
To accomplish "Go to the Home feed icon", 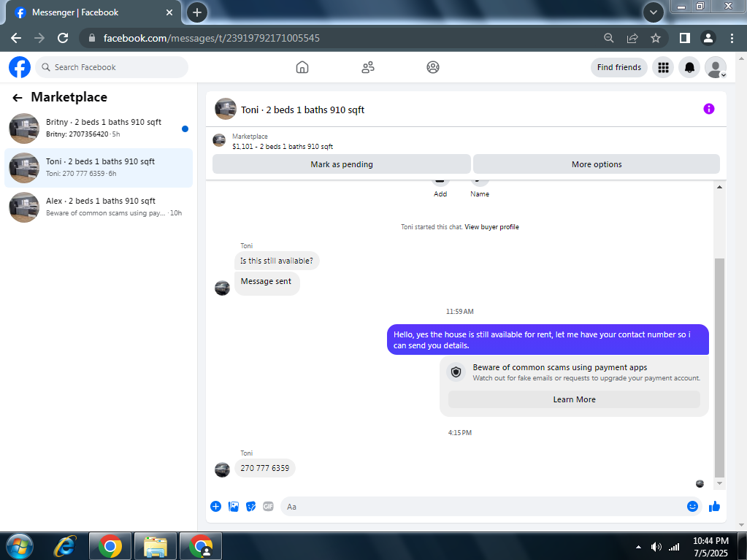I will 302,67.
